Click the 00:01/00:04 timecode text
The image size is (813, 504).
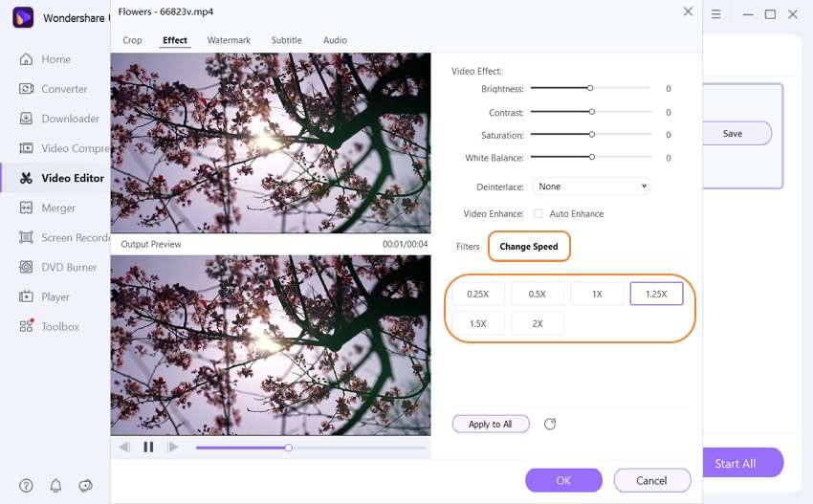(x=405, y=244)
